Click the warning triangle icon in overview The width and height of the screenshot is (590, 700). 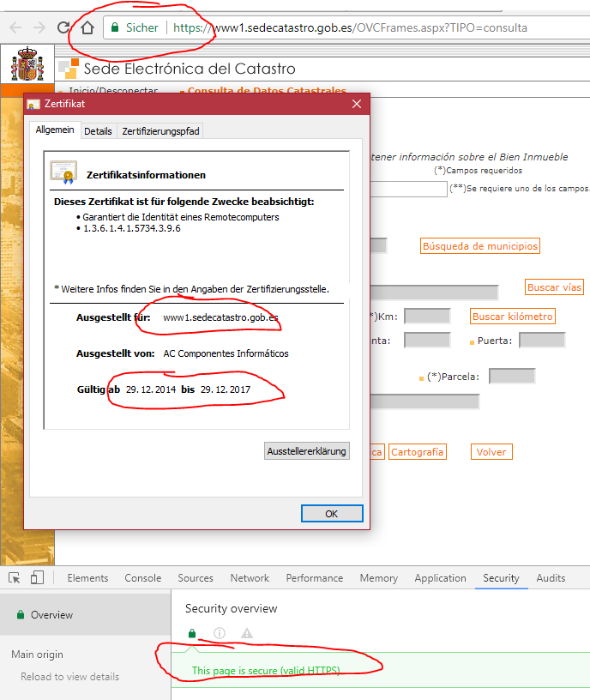click(x=247, y=633)
